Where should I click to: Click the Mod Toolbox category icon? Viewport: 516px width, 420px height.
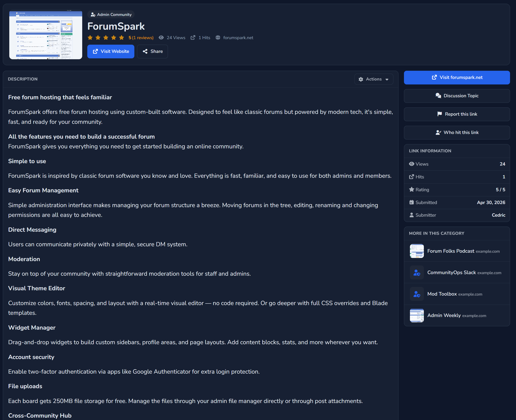click(x=417, y=294)
